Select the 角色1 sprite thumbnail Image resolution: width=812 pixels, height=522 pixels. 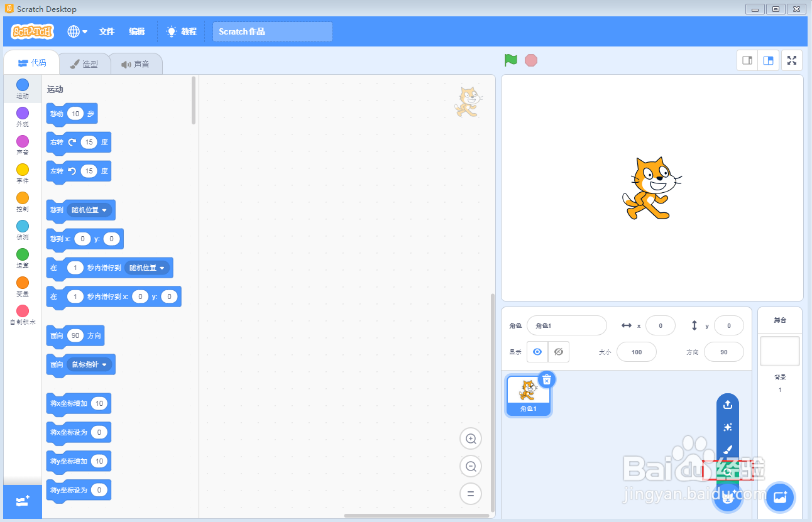pyautogui.click(x=528, y=394)
